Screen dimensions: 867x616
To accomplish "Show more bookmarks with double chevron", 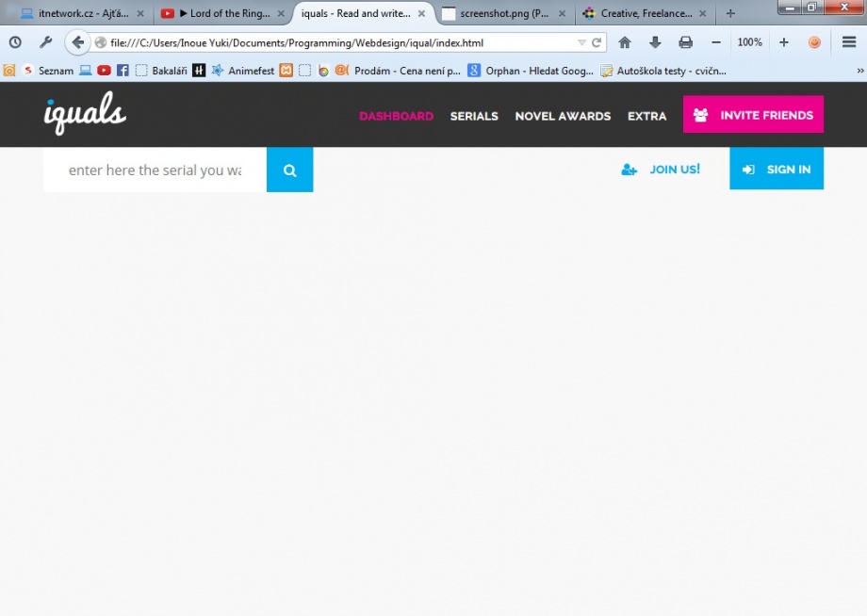I will pyautogui.click(x=859, y=71).
